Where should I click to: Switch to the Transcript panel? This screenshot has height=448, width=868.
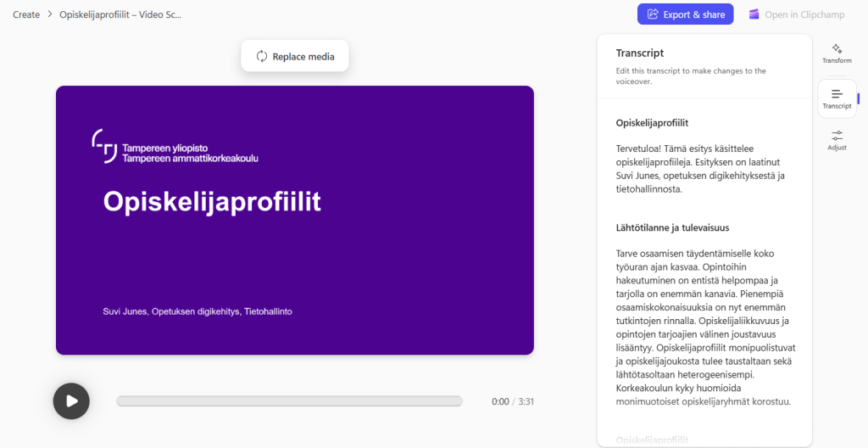pos(837,98)
